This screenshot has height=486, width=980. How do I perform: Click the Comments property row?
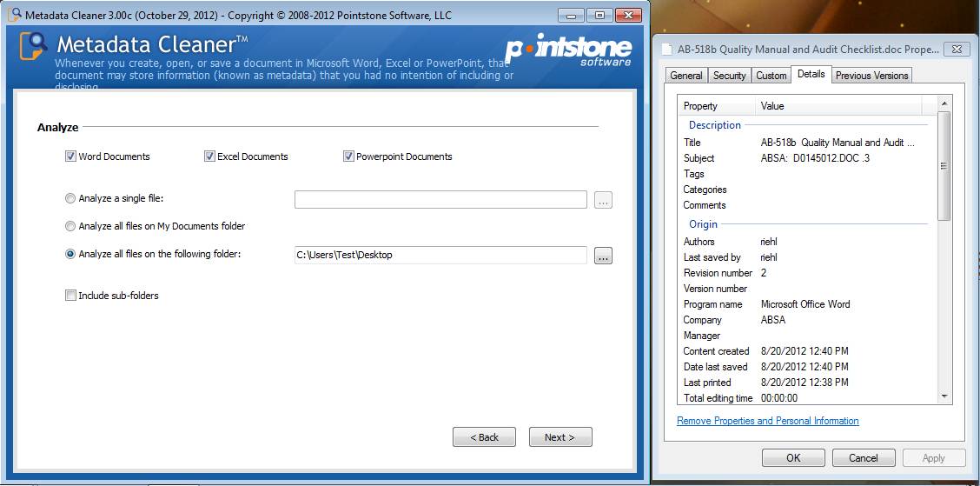tap(807, 205)
